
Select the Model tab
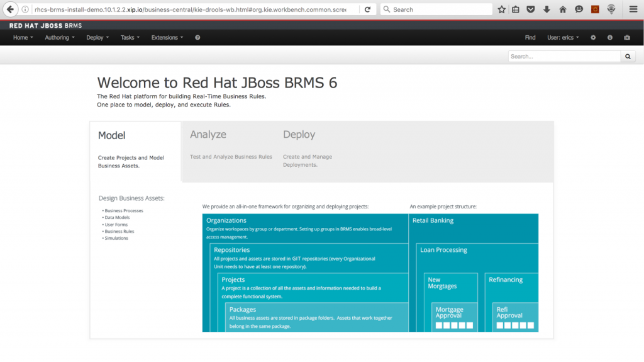pos(136,151)
